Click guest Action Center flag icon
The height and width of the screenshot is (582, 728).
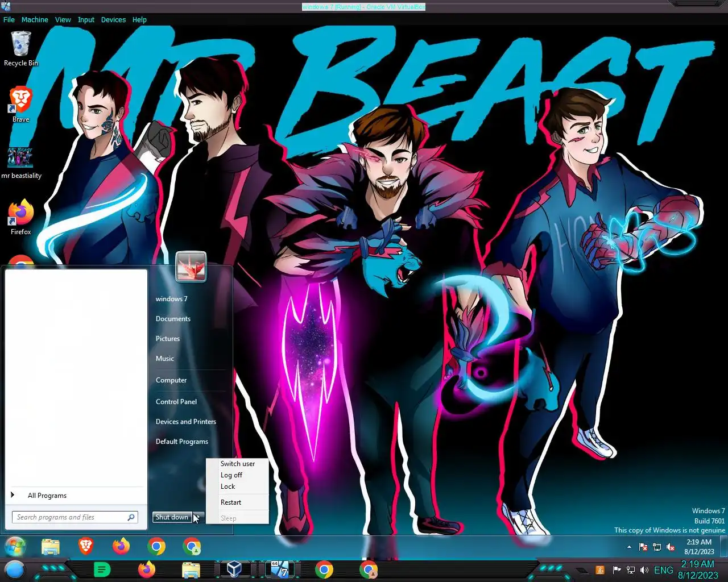click(x=643, y=547)
